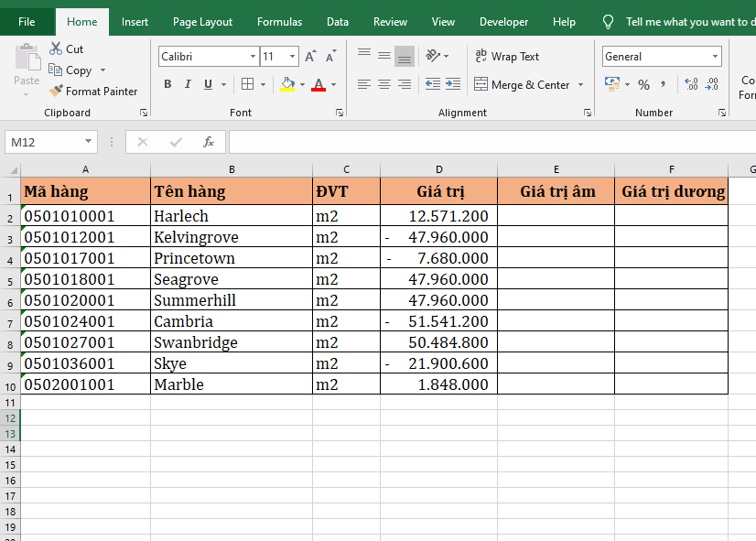756x541 pixels.
Task: Click the Increase Indent icon
Action: [451, 85]
